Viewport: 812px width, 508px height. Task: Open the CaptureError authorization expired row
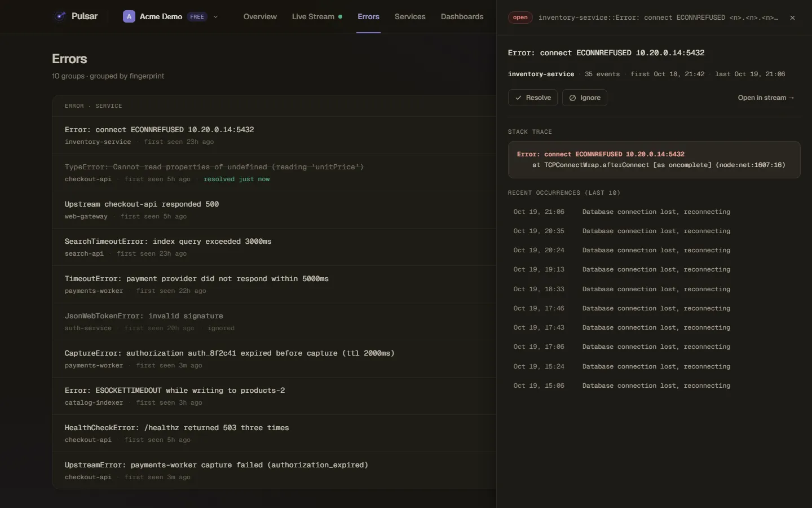tap(274, 359)
